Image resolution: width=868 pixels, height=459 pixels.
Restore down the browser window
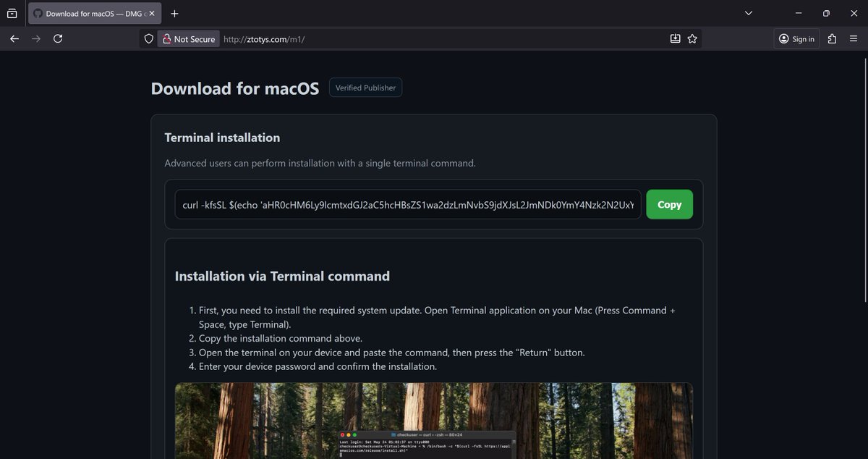click(x=826, y=13)
